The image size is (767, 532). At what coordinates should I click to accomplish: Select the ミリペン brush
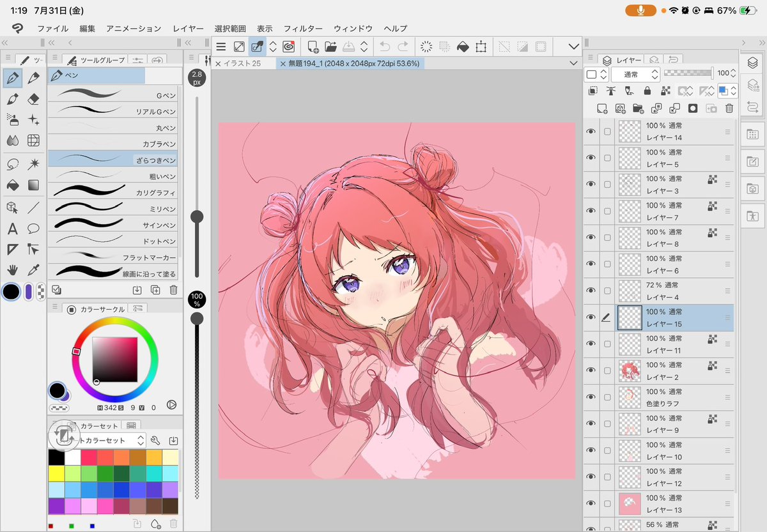pyautogui.click(x=113, y=208)
